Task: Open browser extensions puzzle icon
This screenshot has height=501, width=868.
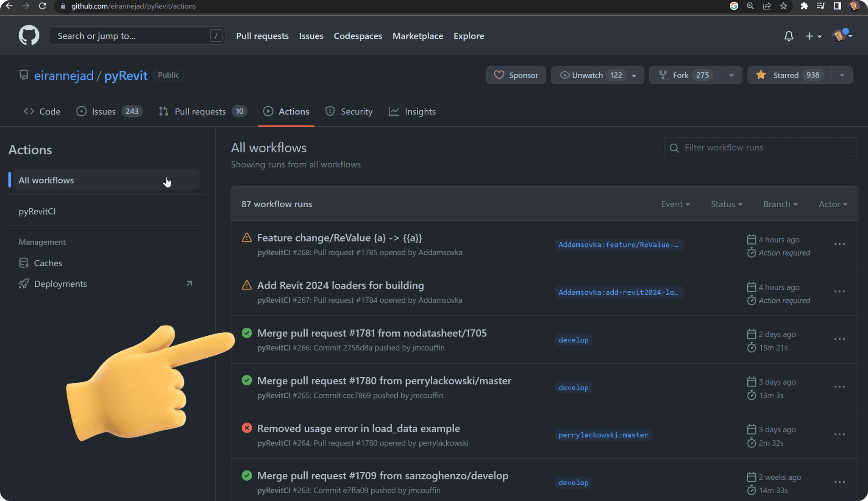Action: [x=804, y=6]
